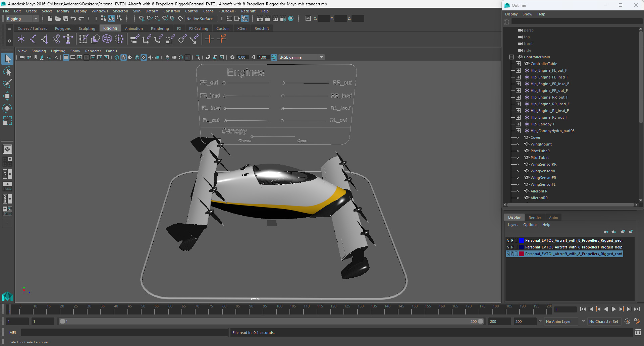Switch to the Polygons shelf tab
This screenshot has width=644, height=346.
pos(63,28)
